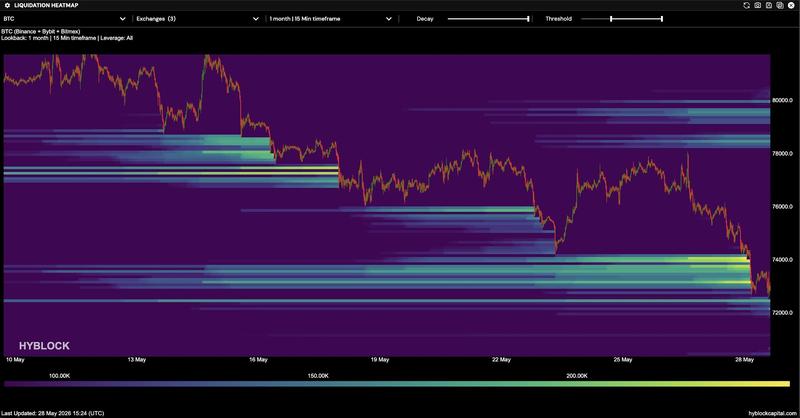Click the Liquidation Heatmap title

point(46,5)
